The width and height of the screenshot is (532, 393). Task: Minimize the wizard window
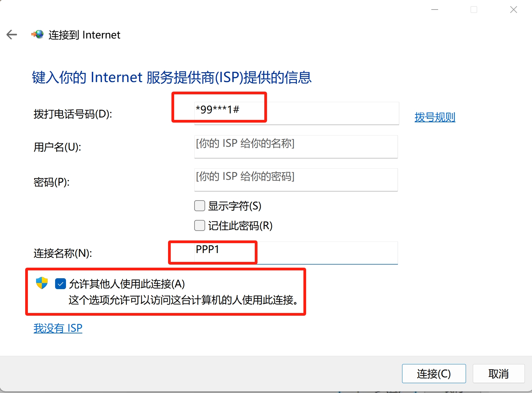[434, 10]
